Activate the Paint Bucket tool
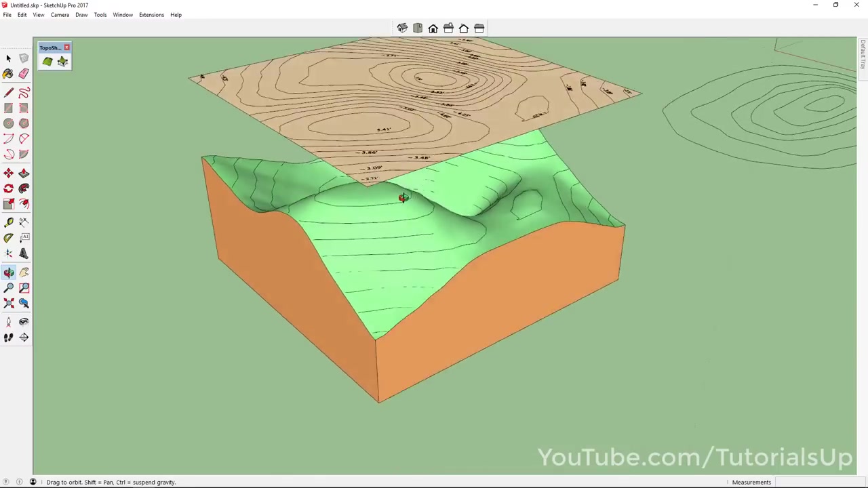The height and width of the screenshot is (488, 868). coord(9,73)
